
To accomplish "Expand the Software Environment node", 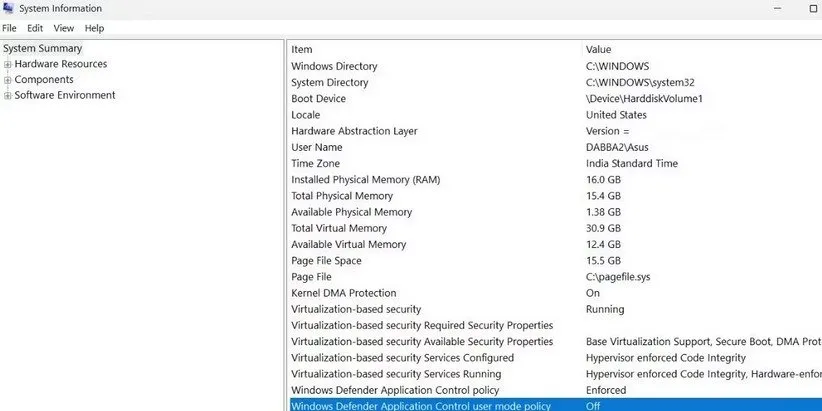I will [8, 96].
